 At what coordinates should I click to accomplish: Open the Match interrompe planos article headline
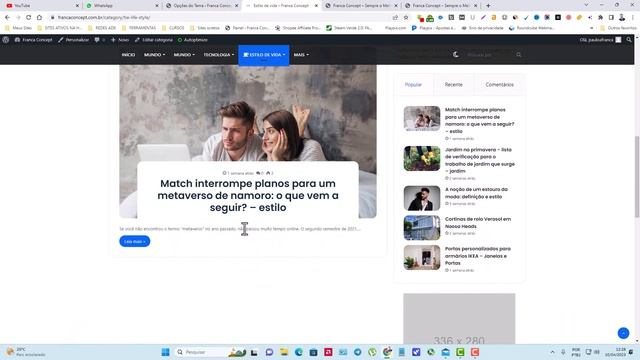point(248,195)
